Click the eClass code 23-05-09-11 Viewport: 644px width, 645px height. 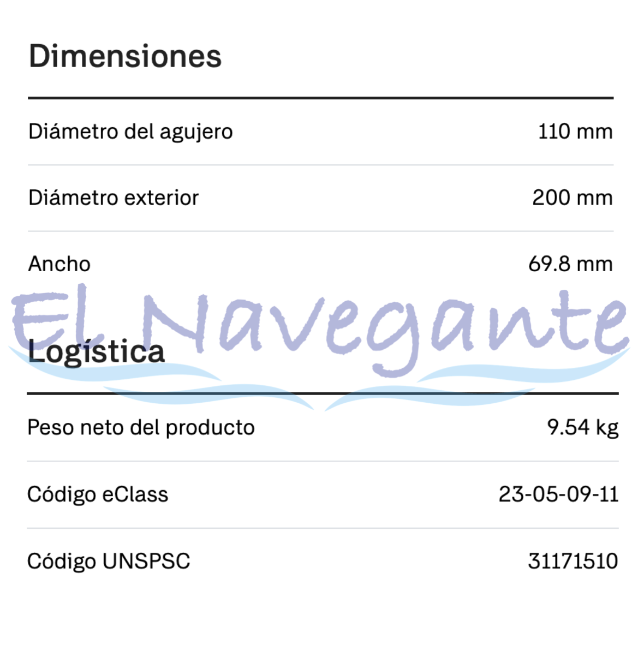click(558, 494)
